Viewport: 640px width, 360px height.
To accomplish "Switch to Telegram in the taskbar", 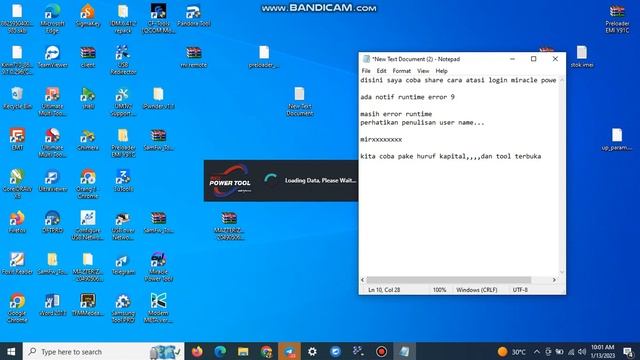I will pos(289,351).
